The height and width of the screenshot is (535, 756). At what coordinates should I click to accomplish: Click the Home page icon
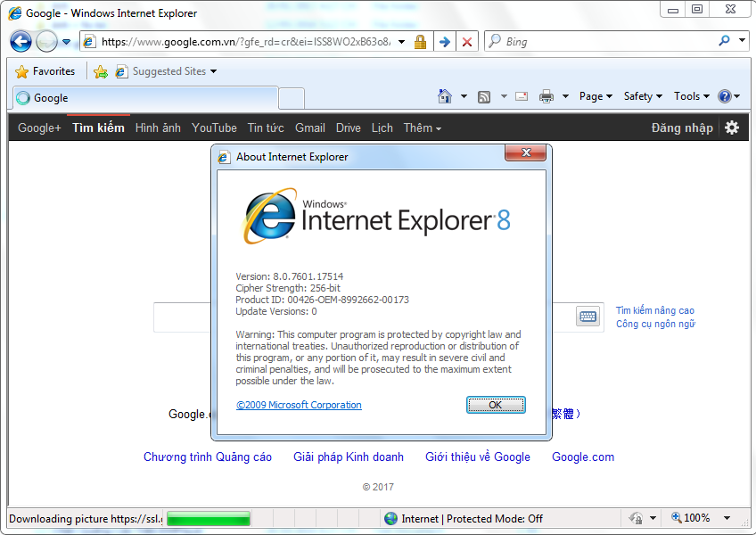(x=445, y=96)
